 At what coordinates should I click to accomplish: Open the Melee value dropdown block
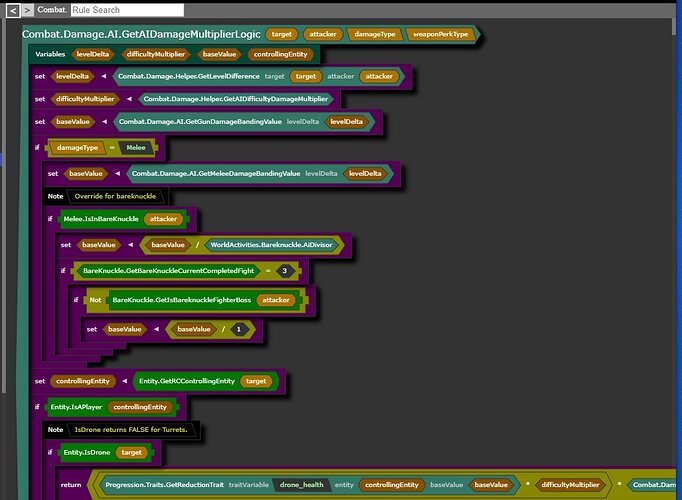[131, 147]
